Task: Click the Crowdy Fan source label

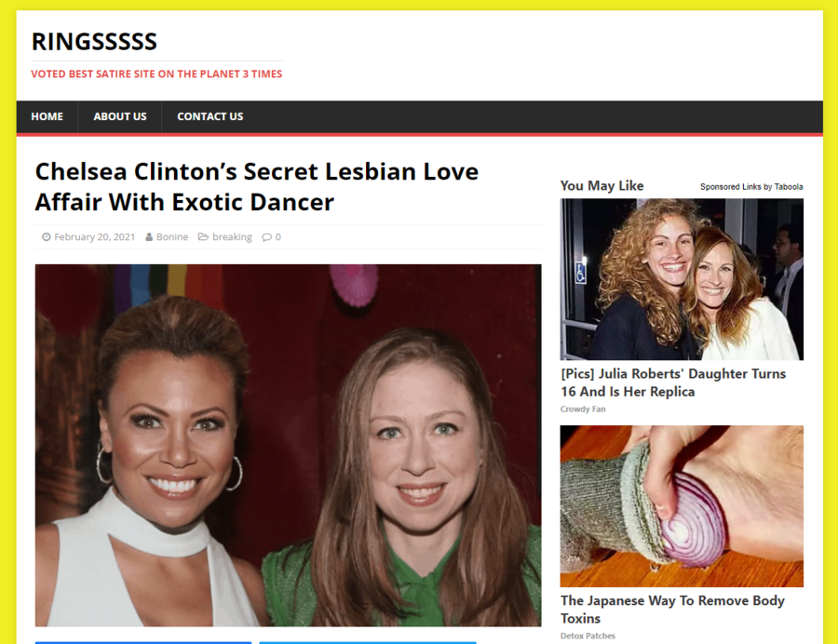Action: pyautogui.click(x=583, y=409)
